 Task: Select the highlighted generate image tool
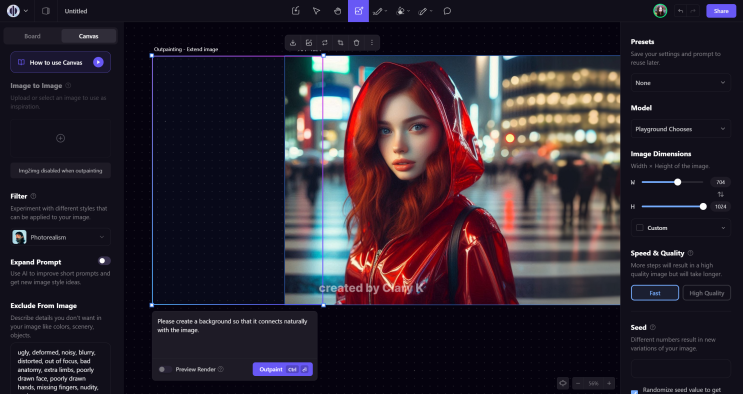coord(358,11)
